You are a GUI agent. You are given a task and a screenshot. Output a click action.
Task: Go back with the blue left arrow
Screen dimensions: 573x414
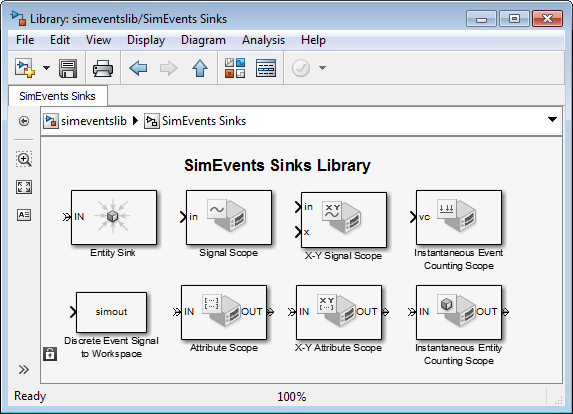tap(138, 68)
